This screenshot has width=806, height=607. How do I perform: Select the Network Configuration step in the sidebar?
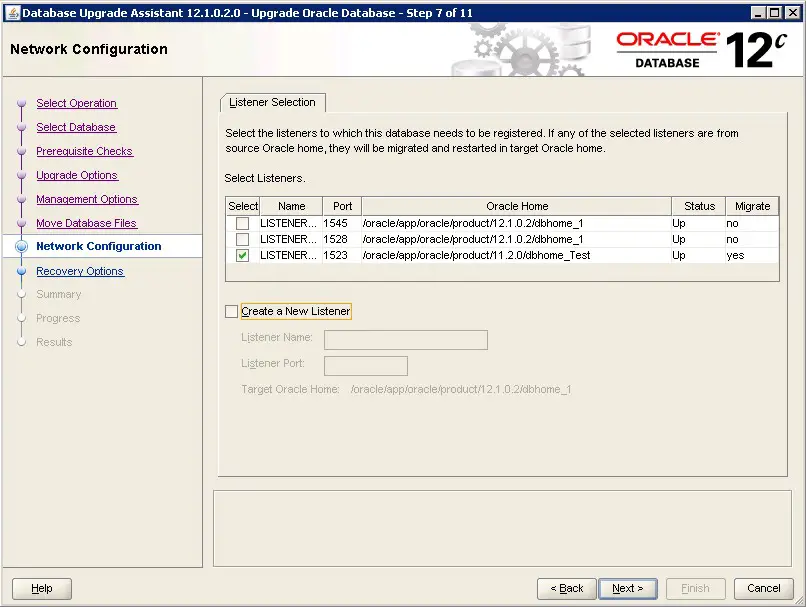pos(99,246)
